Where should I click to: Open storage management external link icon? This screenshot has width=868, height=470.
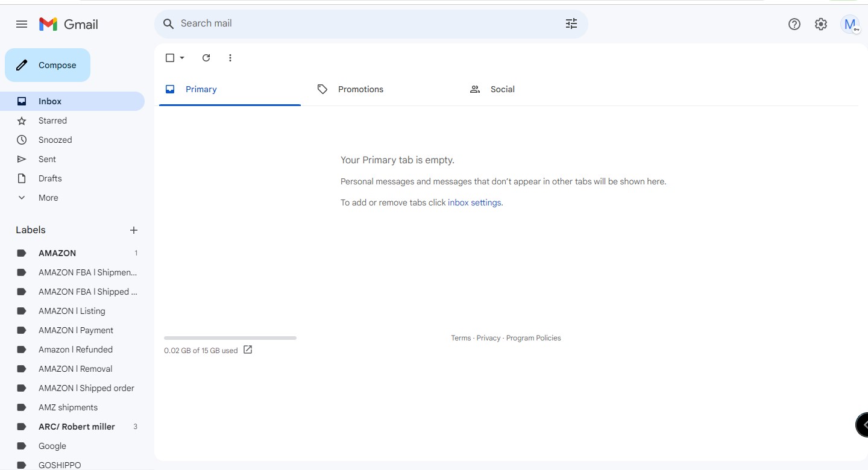[x=248, y=349]
